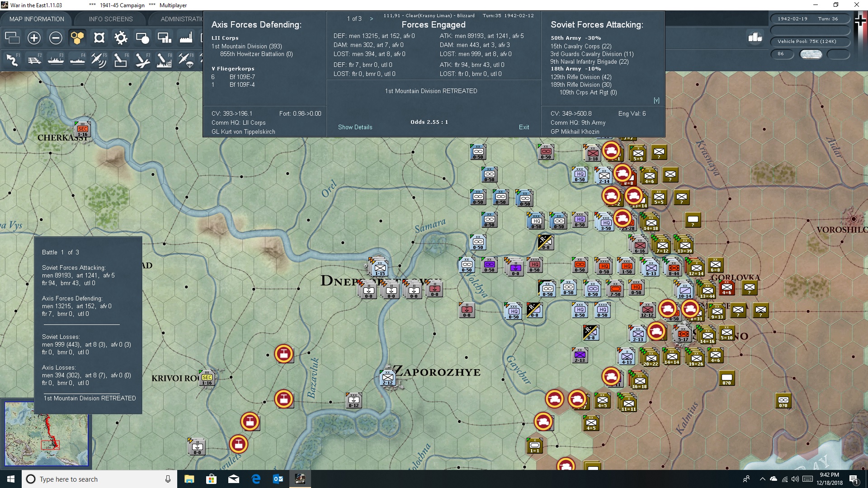This screenshot has width=868, height=488.
Task: Click the gear preferences toolbar icon
Action: point(121,38)
